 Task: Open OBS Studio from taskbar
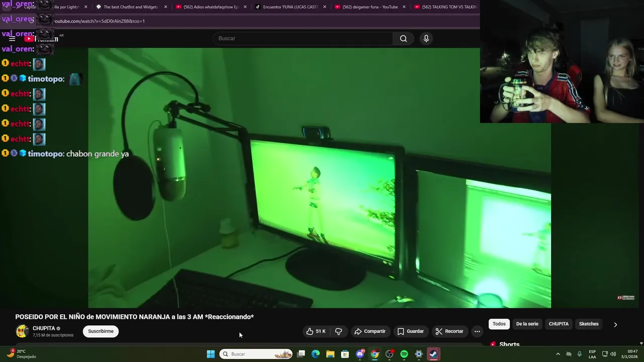point(389,354)
